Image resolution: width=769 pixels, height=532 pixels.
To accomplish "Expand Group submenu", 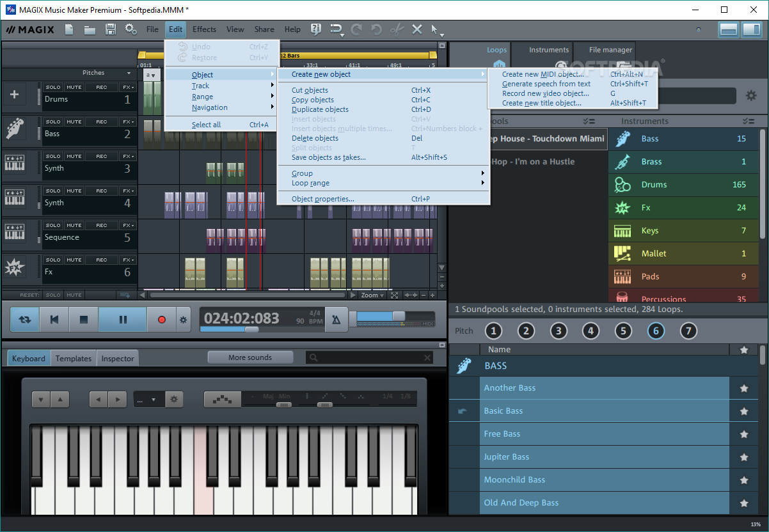I will (383, 173).
